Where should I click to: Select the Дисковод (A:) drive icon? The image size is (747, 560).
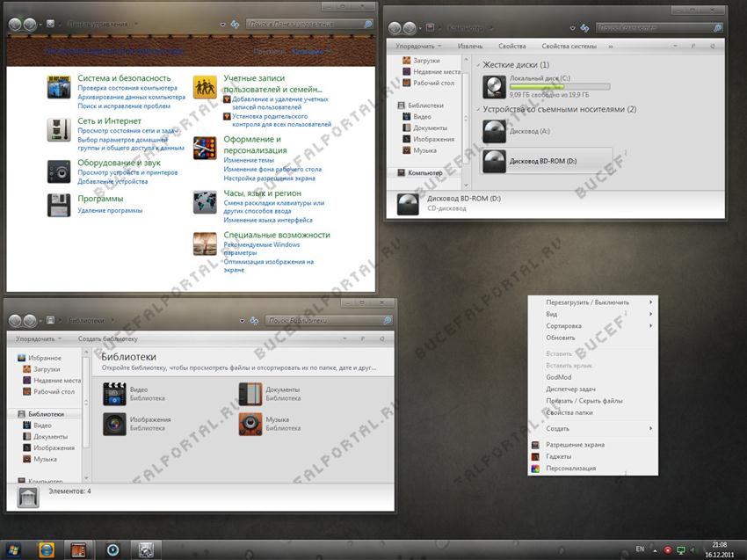click(495, 131)
